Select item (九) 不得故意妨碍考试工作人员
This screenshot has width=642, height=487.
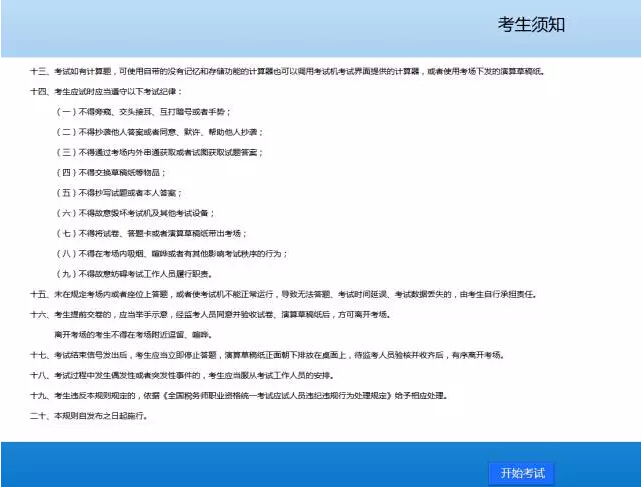(133, 274)
